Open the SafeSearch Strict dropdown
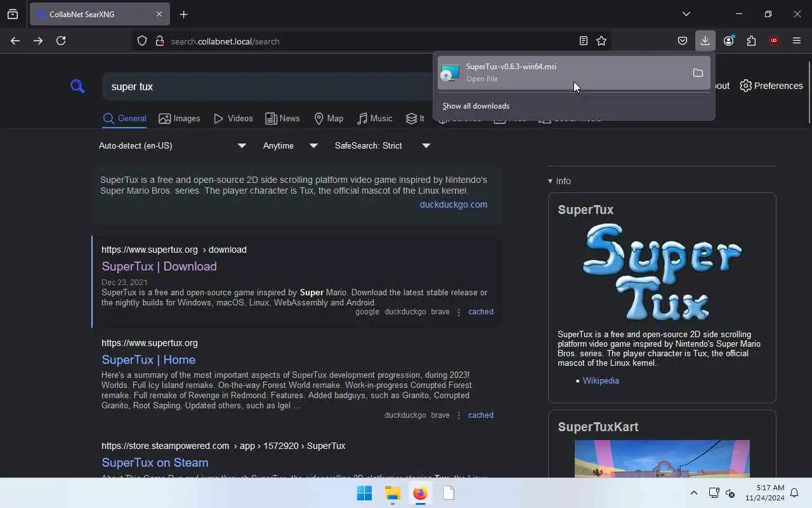812x508 pixels. [383, 145]
